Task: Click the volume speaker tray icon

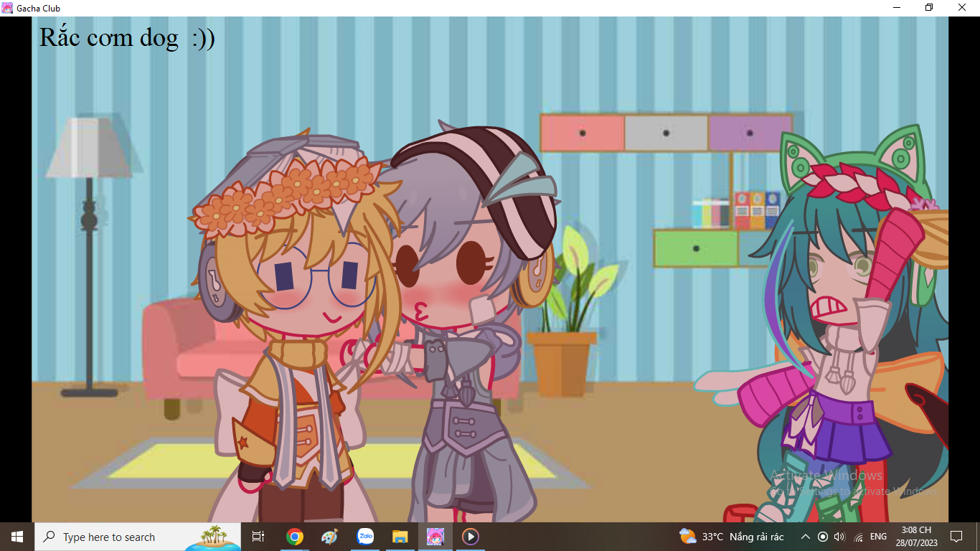Action: (x=840, y=537)
